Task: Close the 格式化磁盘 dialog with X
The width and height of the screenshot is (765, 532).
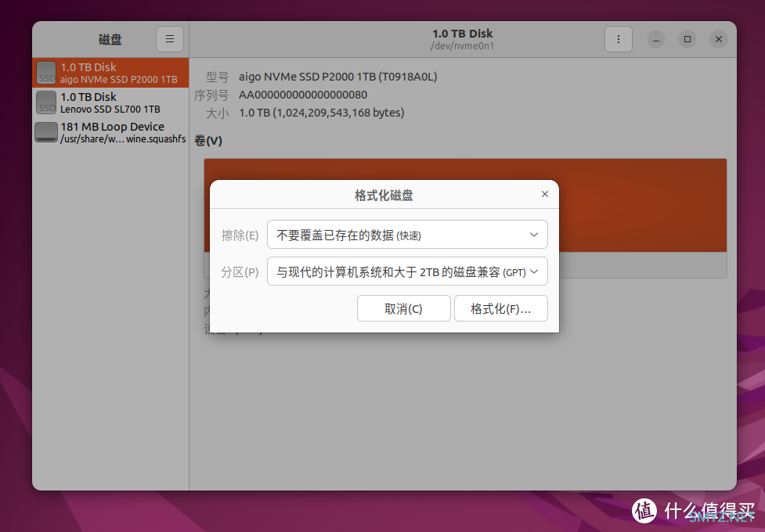Action: tap(545, 194)
